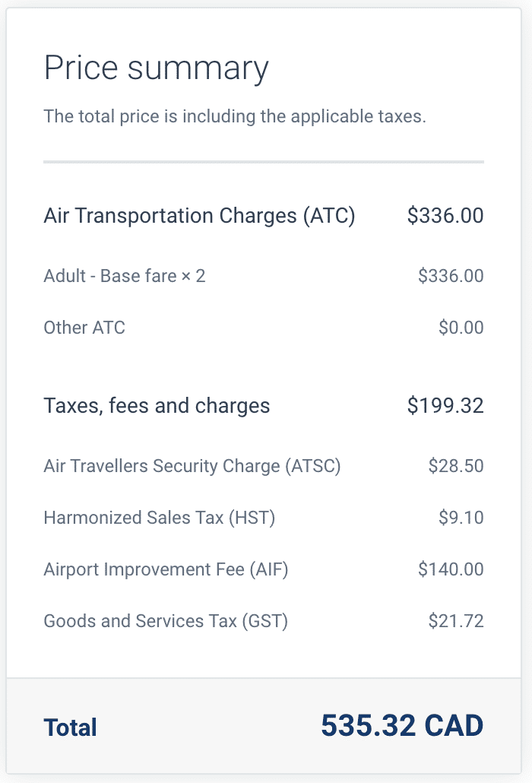Select the Other ATC label
The image size is (532, 783).
84,328
